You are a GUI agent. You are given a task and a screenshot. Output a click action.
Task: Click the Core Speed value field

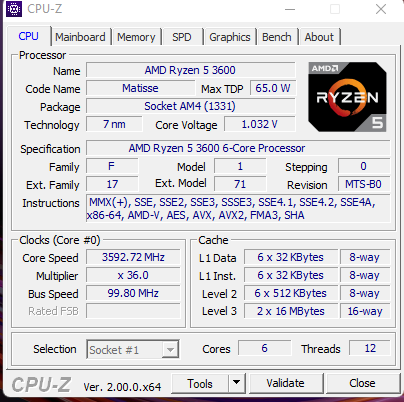point(133,257)
